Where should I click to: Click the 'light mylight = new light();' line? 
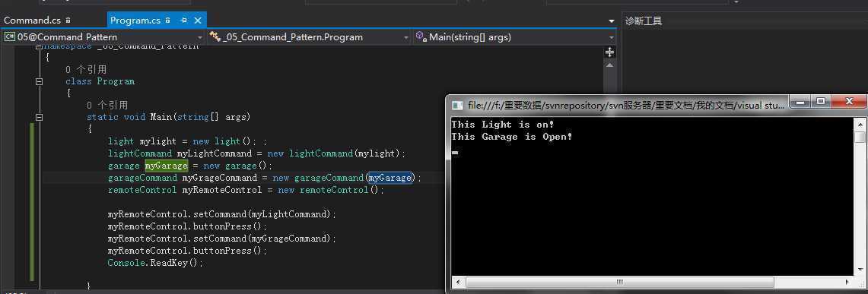pyautogui.click(x=188, y=141)
